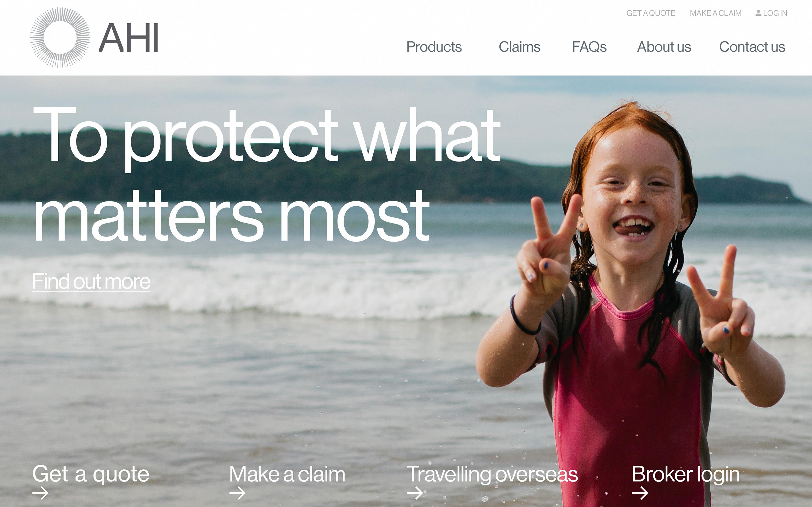The height and width of the screenshot is (507, 812).
Task: Click MAKE A CLAIM in top bar
Action: (716, 13)
